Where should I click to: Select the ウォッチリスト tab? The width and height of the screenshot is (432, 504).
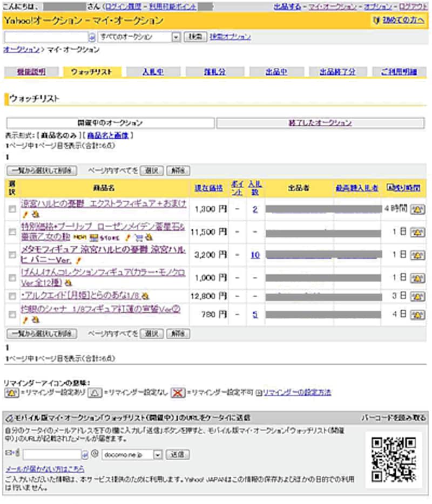(x=91, y=72)
